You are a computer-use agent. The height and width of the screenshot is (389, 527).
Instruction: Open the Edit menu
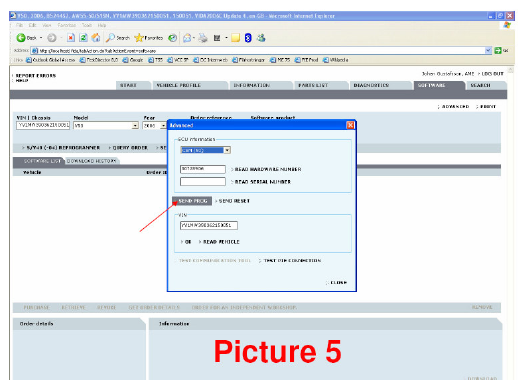33,25
